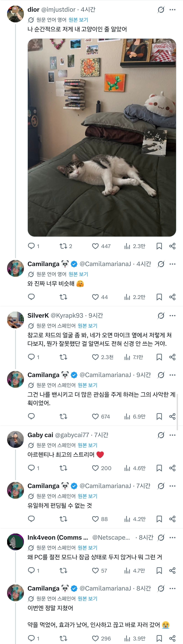Reply to dior's cat photo post
The height and width of the screenshot is (644, 183).
point(31,246)
